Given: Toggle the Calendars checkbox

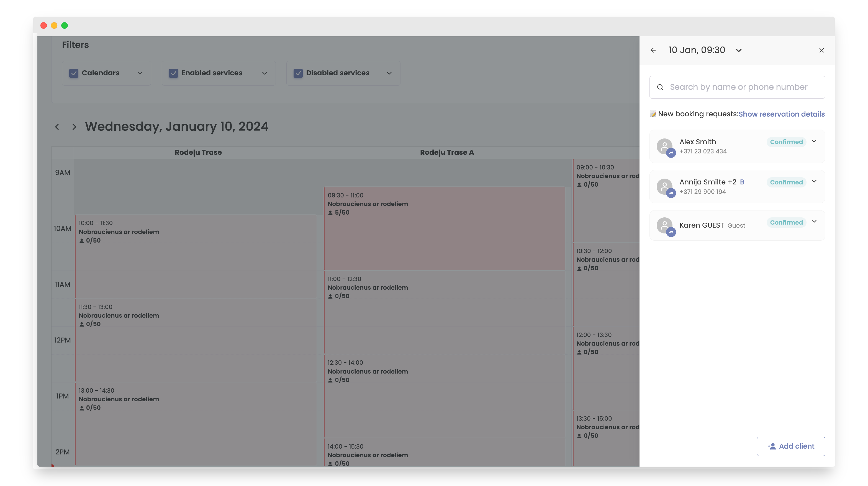Looking at the screenshot, I should pos(73,73).
